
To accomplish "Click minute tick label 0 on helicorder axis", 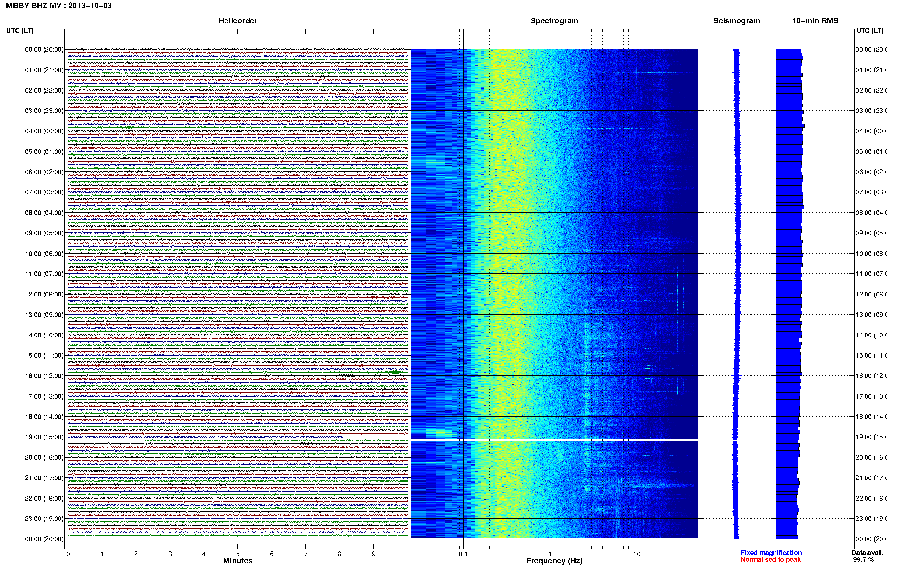I will 68,554.
